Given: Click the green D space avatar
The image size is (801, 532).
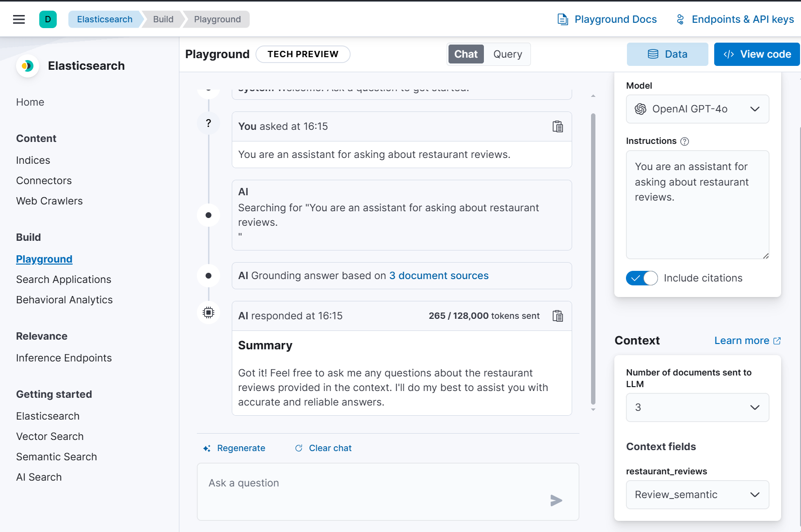Looking at the screenshot, I should pos(48,19).
